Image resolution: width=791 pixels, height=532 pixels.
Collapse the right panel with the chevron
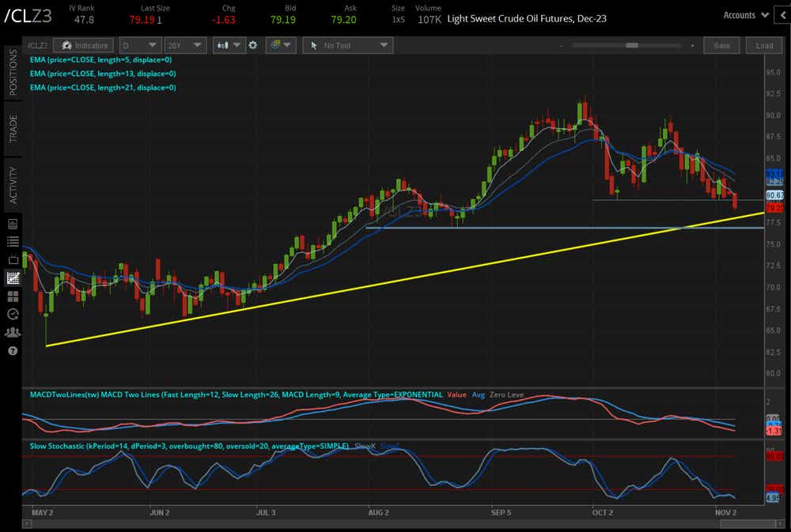tap(784, 15)
